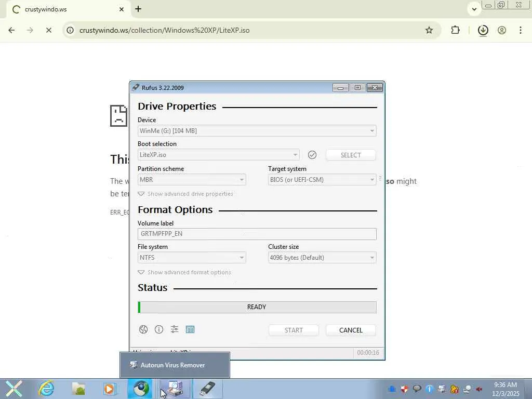This screenshot has width=532, height=399.
Task: Open a new Chrome tab
Action: click(138, 9)
